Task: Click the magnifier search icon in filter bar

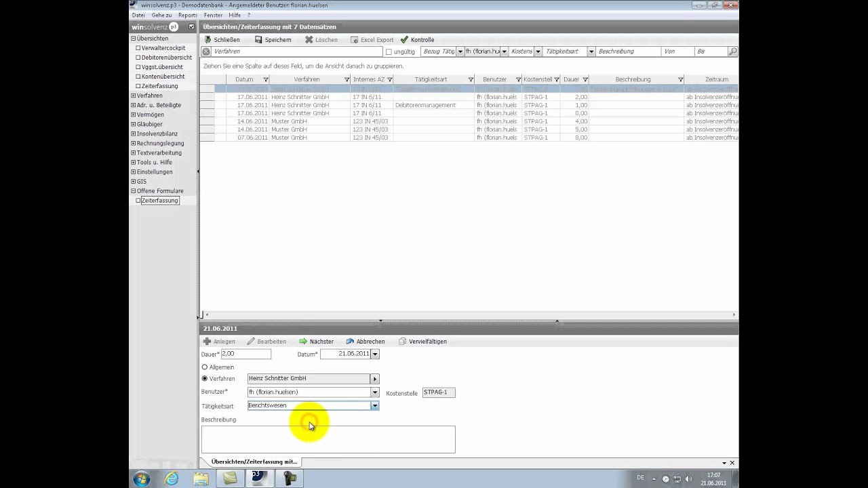Action: coord(732,52)
